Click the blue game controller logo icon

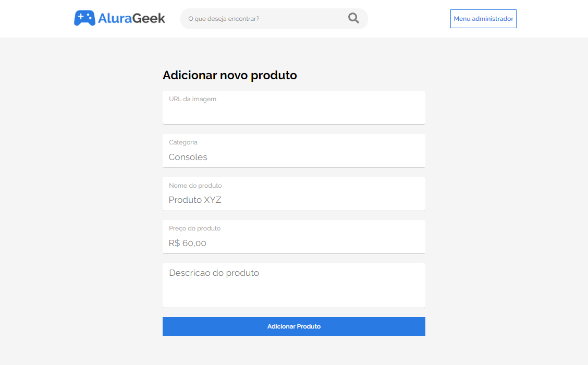[84, 18]
